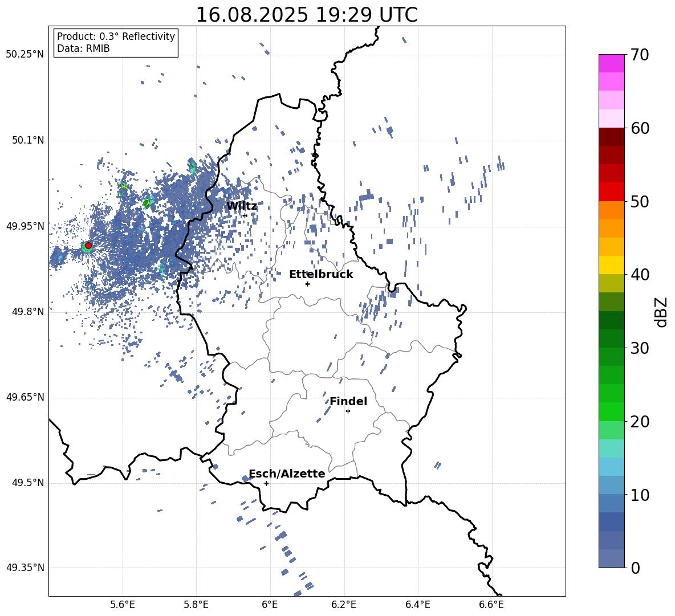The height and width of the screenshot is (616, 675).
Task: Click the colorbar tick label 50
Action: coord(640,202)
